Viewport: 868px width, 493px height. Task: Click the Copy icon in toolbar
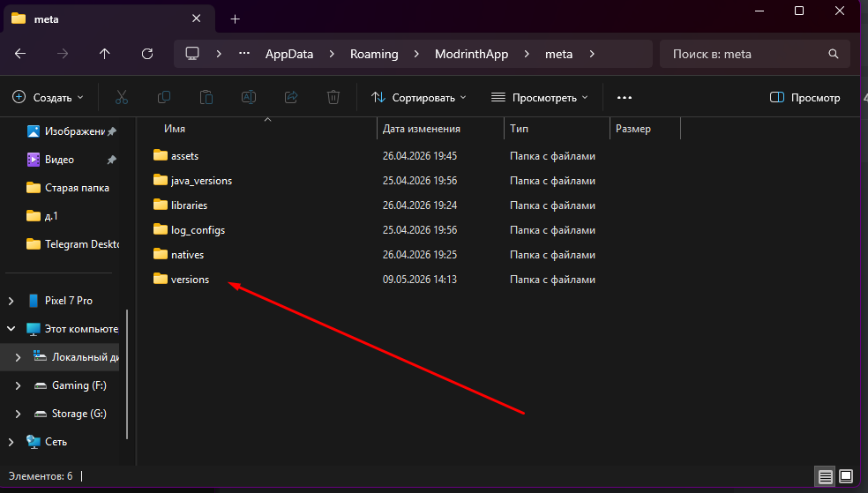click(x=164, y=97)
